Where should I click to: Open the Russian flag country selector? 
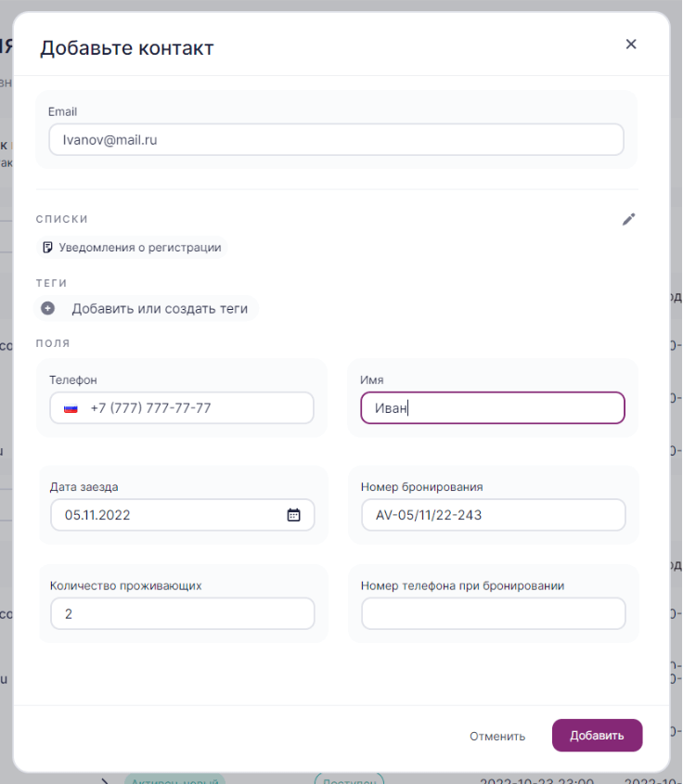click(71, 408)
